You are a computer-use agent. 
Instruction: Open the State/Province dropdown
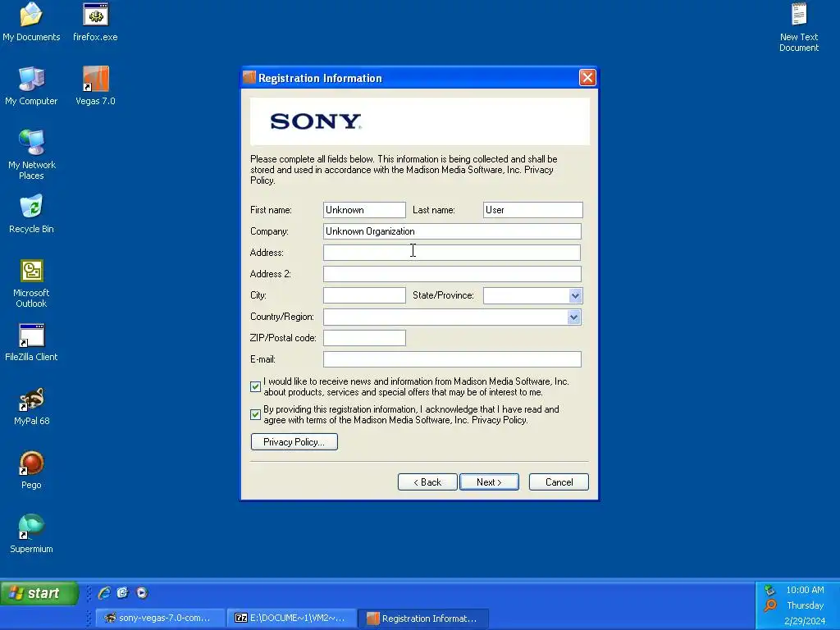tap(575, 295)
